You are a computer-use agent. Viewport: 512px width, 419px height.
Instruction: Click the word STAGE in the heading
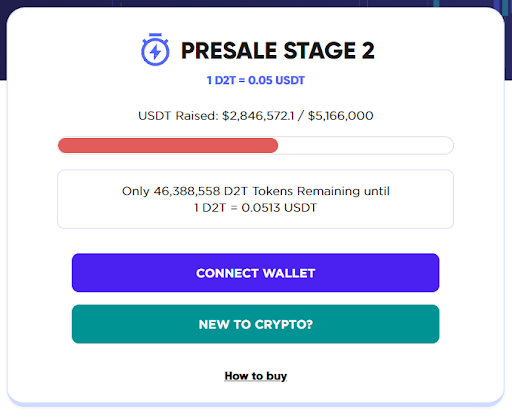[319, 51]
